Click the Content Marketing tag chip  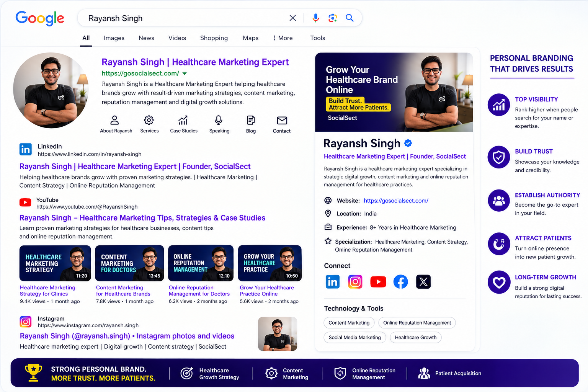[349, 323]
